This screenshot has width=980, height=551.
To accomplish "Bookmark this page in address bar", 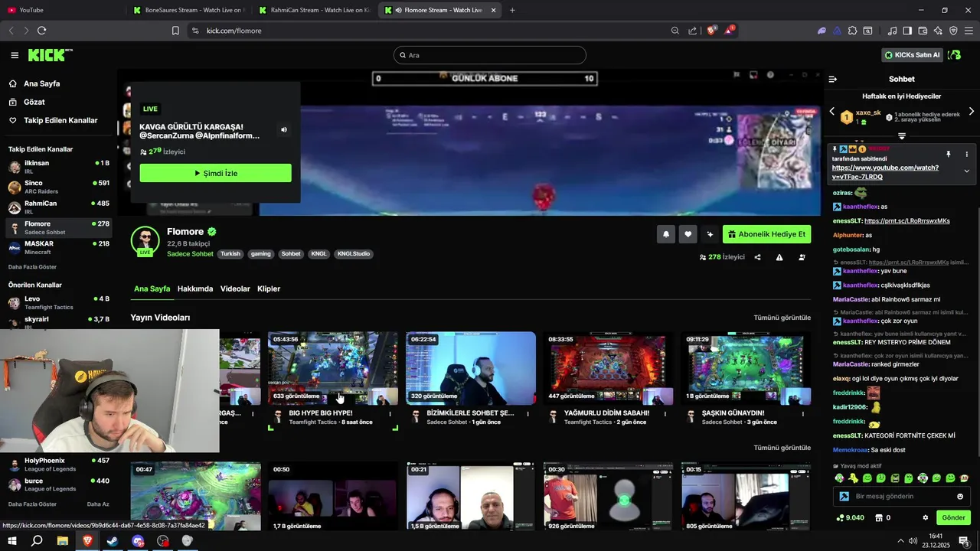I will pos(175,31).
